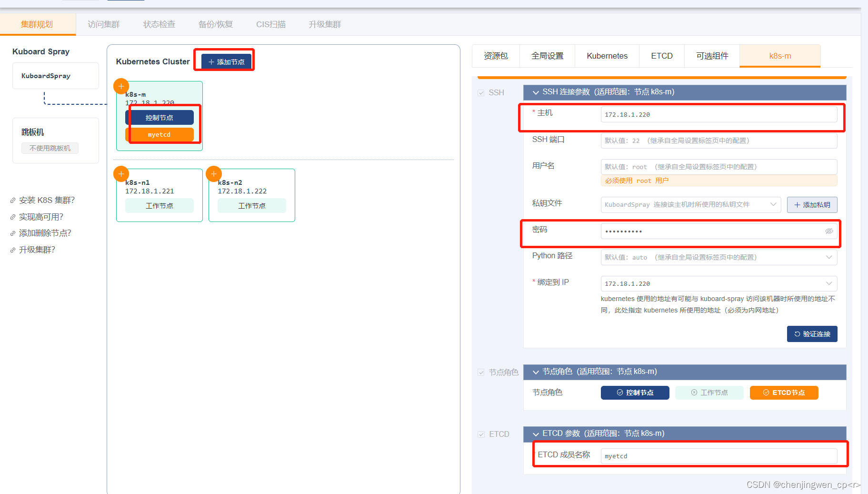Open the 可选组件 settings tab

click(712, 56)
